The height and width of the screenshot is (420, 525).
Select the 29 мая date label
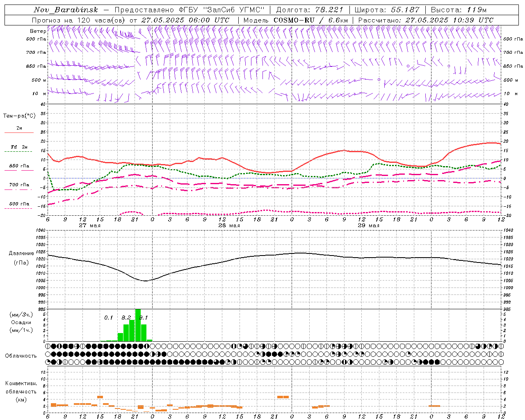(368, 226)
